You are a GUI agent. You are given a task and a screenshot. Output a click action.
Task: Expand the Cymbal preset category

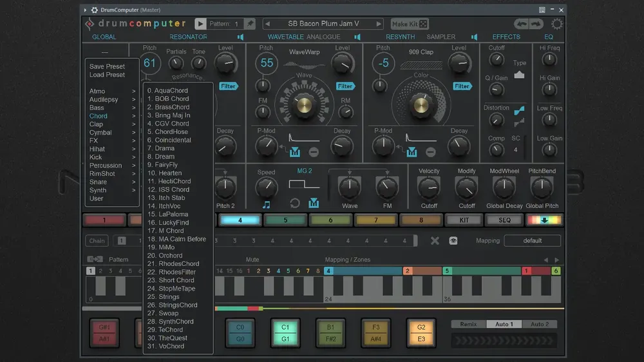[112, 132]
